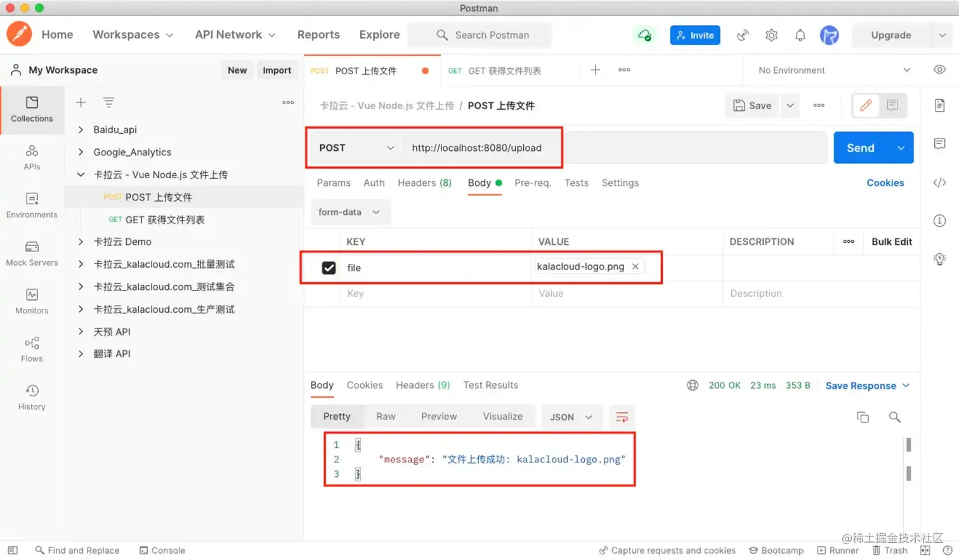Image resolution: width=959 pixels, height=560 pixels.
Task: Open API Network menu
Action: (x=235, y=35)
